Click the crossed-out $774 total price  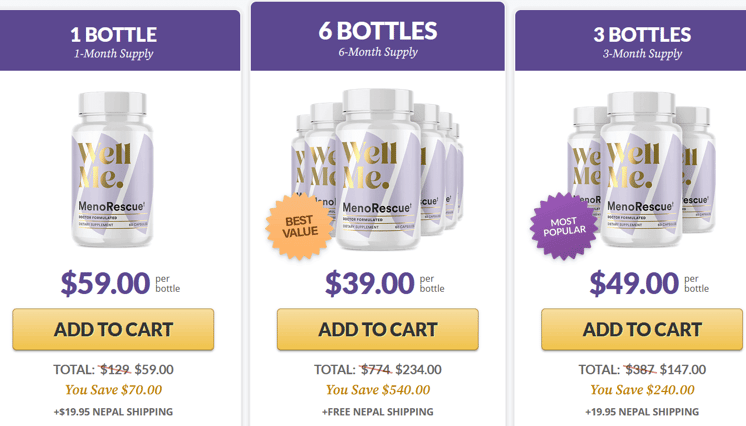(x=375, y=369)
